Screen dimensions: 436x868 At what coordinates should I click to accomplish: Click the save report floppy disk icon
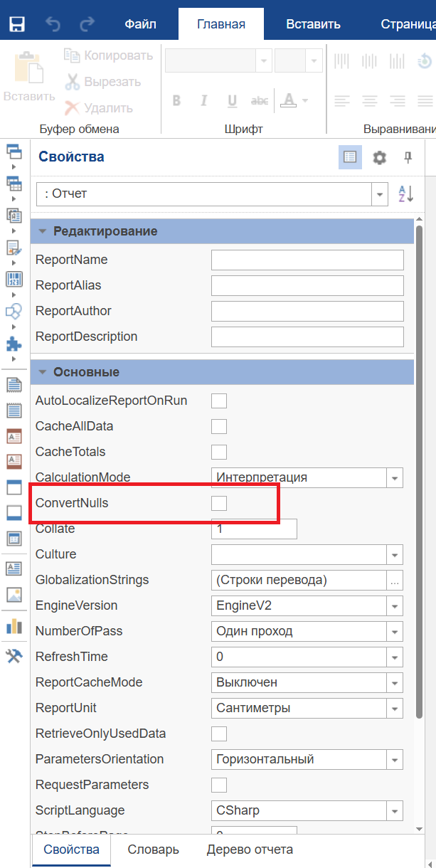tap(17, 25)
